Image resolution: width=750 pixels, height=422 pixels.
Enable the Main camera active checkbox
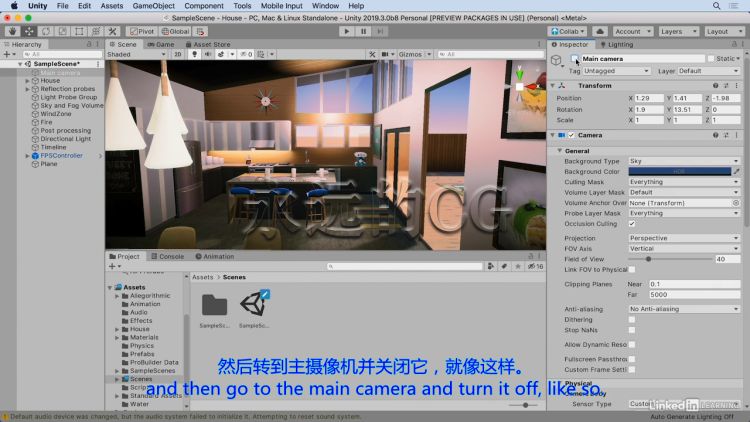[x=574, y=58]
